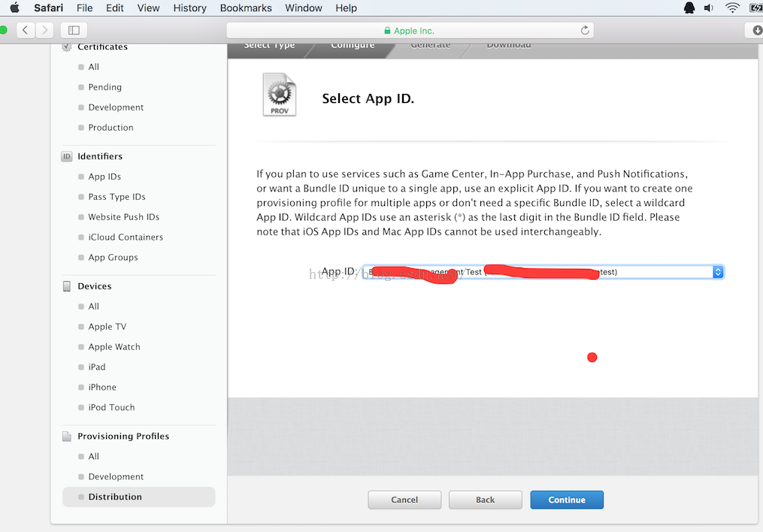
Task: Click the Safari address bar
Action: (x=410, y=31)
